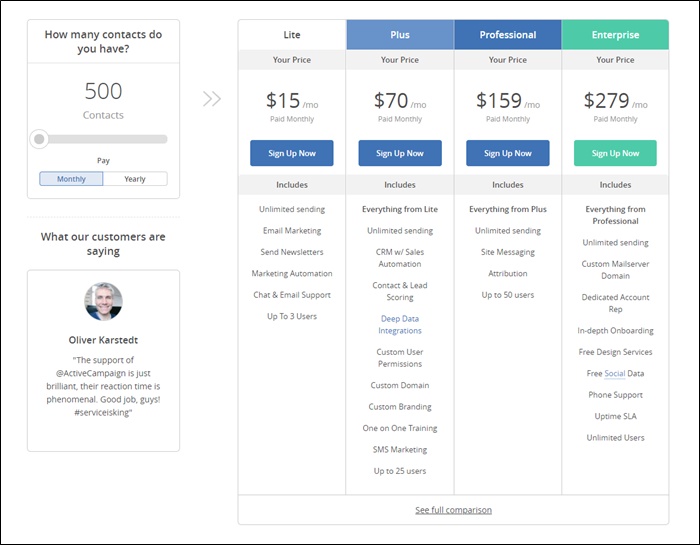700x545 pixels.
Task: Sign up for the Plus plan
Action: [x=400, y=153]
